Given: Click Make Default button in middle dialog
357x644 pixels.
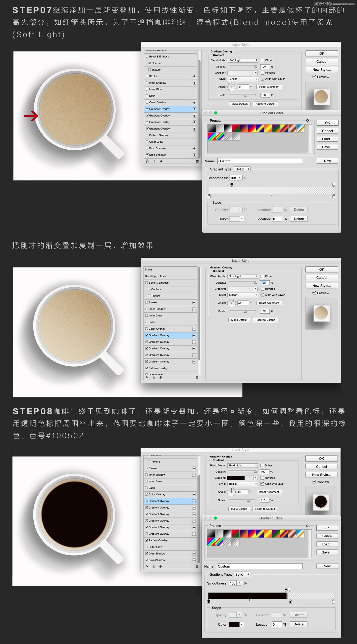Looking at the screenshot, I should click(x=239, y=320).
